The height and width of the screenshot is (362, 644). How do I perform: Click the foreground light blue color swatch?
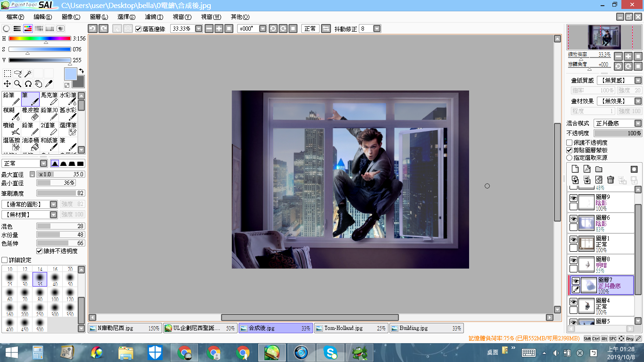(x=70, y=74)
